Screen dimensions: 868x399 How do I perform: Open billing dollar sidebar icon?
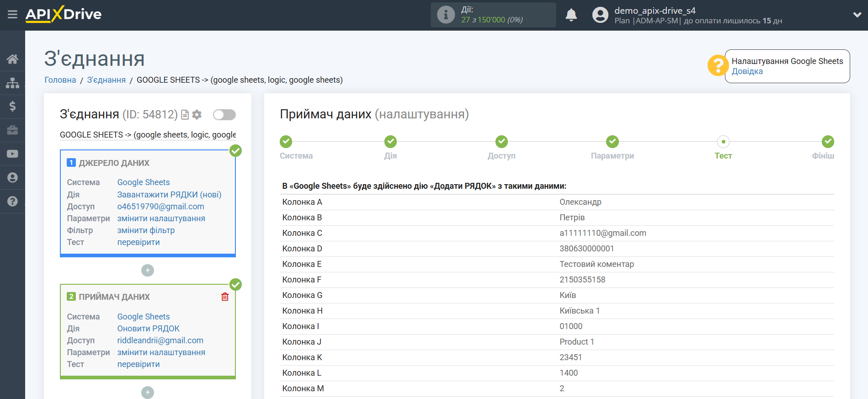pyautogui.click(x=12, y=106)
